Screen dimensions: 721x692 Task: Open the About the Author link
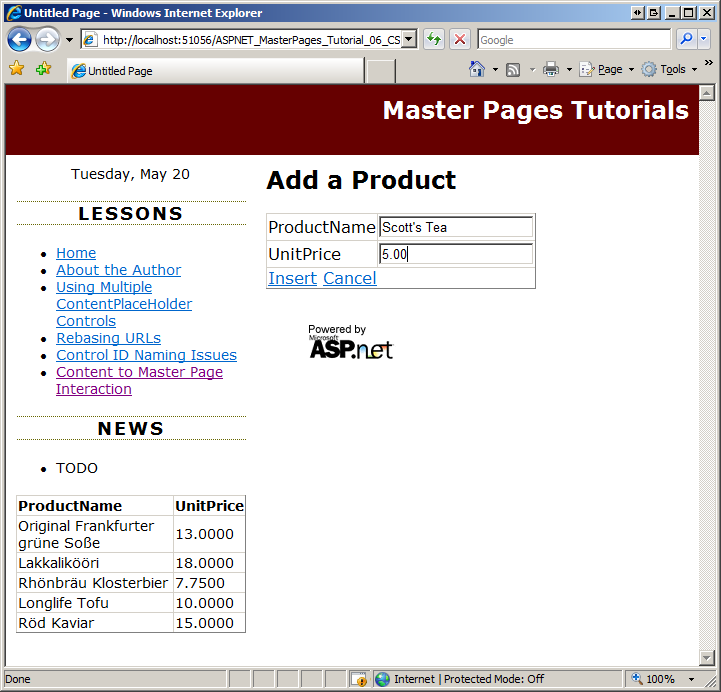point(119,270)
